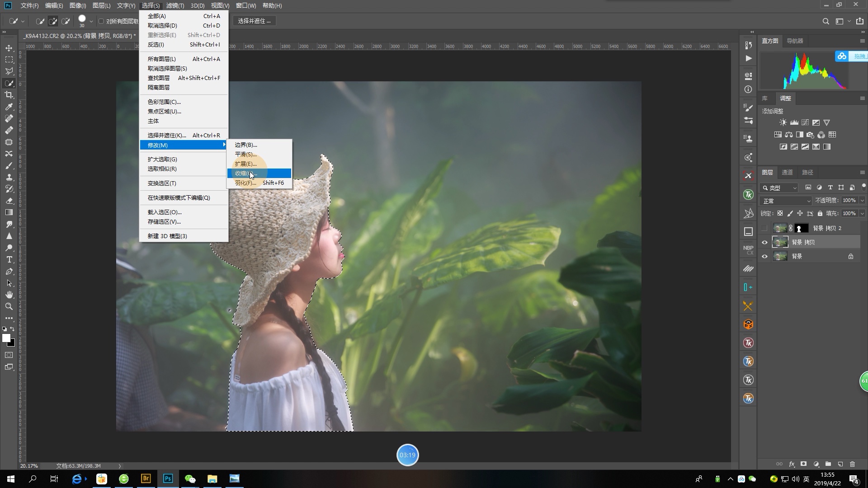Hide the 背景 拷贝 layer visibility
The image size is (868, 488).
tap(764, 243)
